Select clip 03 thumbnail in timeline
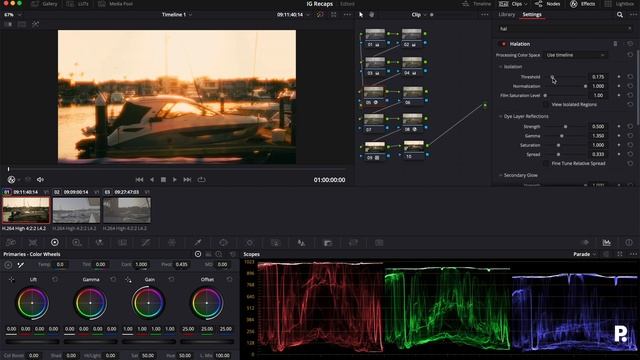This screenshot has width=640, height=360. point(127,210)
